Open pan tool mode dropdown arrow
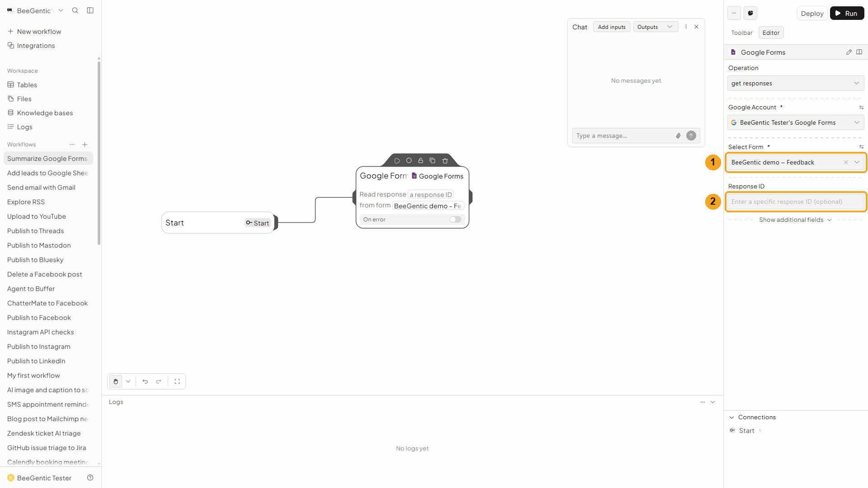 (128, 381)
